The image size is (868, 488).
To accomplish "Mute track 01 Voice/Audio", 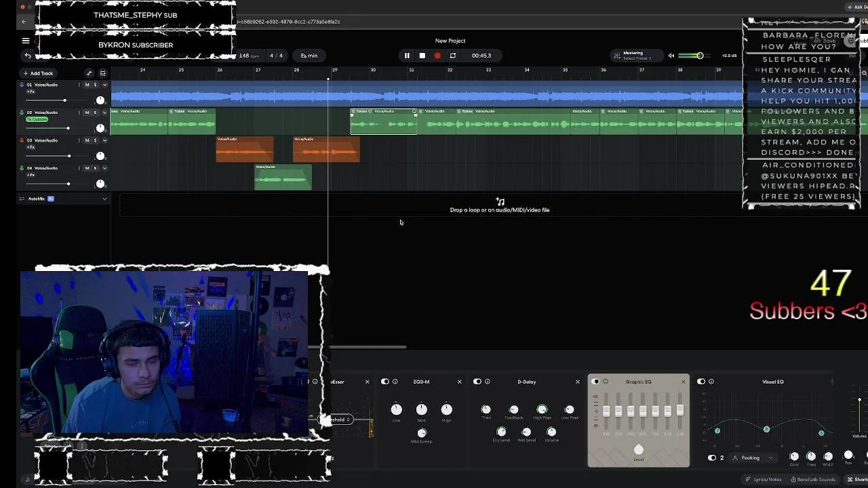I will pos(87,85).
